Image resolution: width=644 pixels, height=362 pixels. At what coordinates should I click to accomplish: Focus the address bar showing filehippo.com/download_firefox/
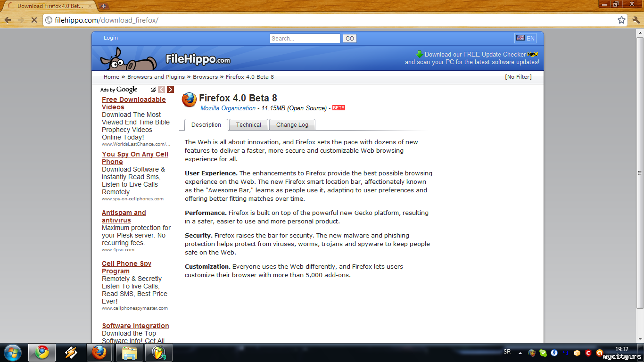[x=335, y=20]
